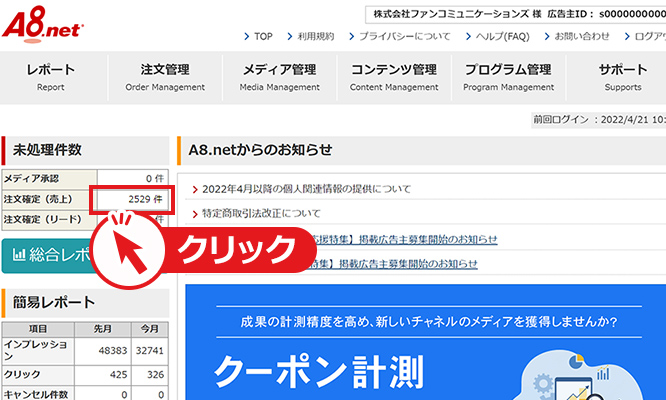
Task: Open the レポート Report menu
Action: 51,77
